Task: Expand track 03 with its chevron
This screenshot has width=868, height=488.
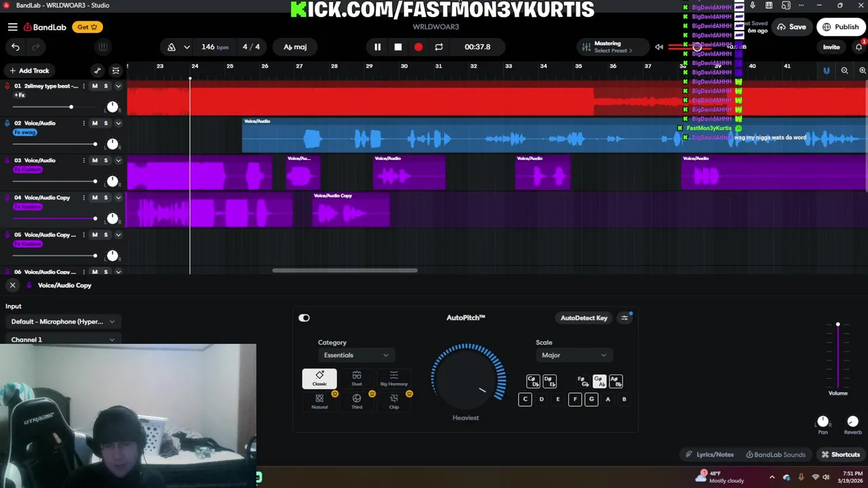Action: 118,161
